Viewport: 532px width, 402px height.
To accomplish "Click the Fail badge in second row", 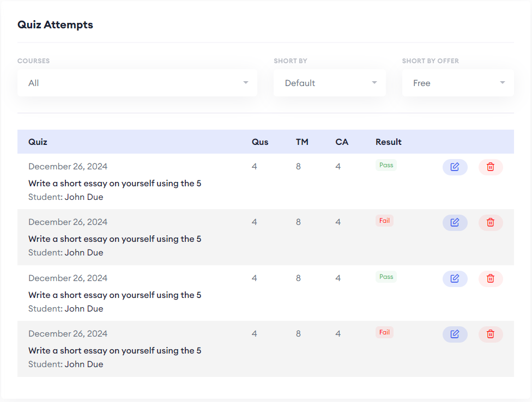I will pyautogui.click(x=384, y=221).
